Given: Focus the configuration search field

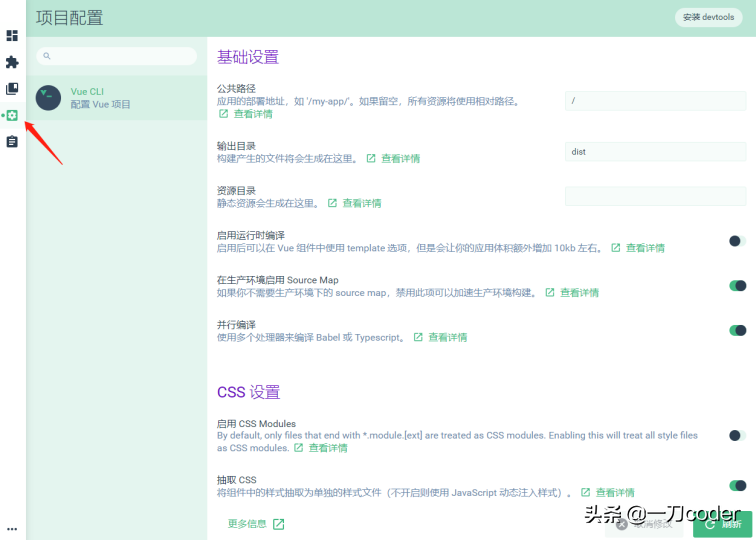Looking at the screenshot, I should pos(117,56).
